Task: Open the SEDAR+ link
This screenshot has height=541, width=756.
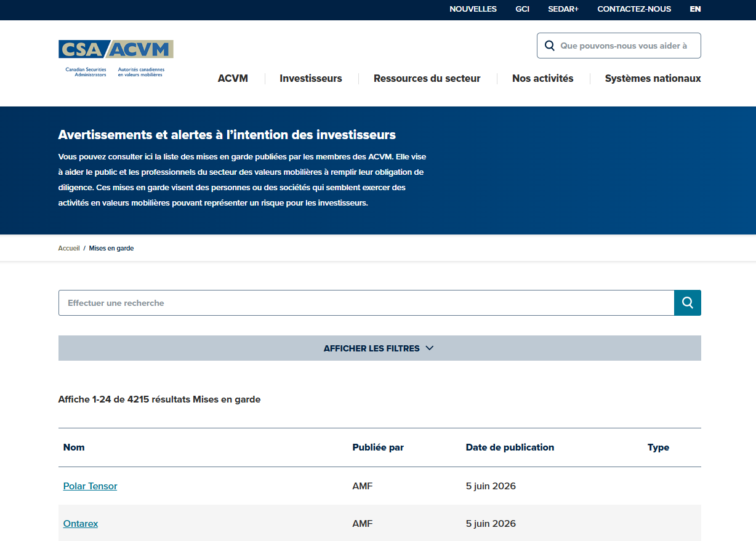Action: click(x=563, y=9)
